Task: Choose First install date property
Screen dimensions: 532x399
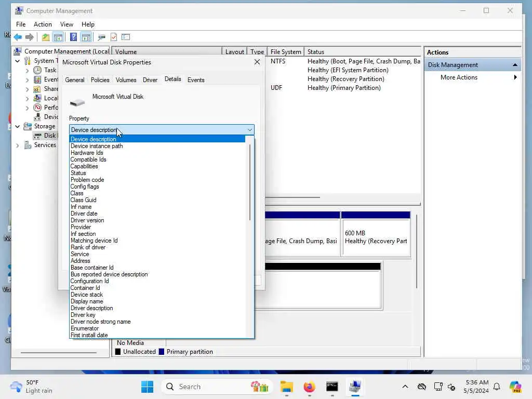Action: [x=89, y=335]
